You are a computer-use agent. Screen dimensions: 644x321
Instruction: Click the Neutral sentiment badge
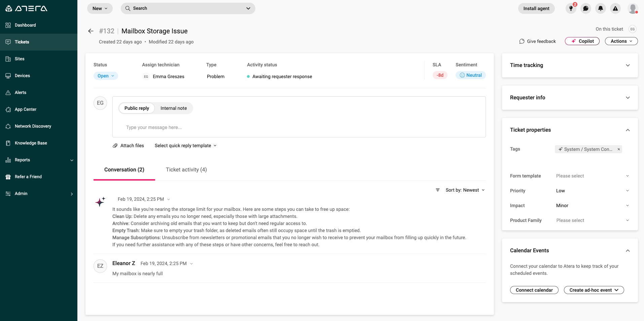pyautogui.click(x=471, y=75)
